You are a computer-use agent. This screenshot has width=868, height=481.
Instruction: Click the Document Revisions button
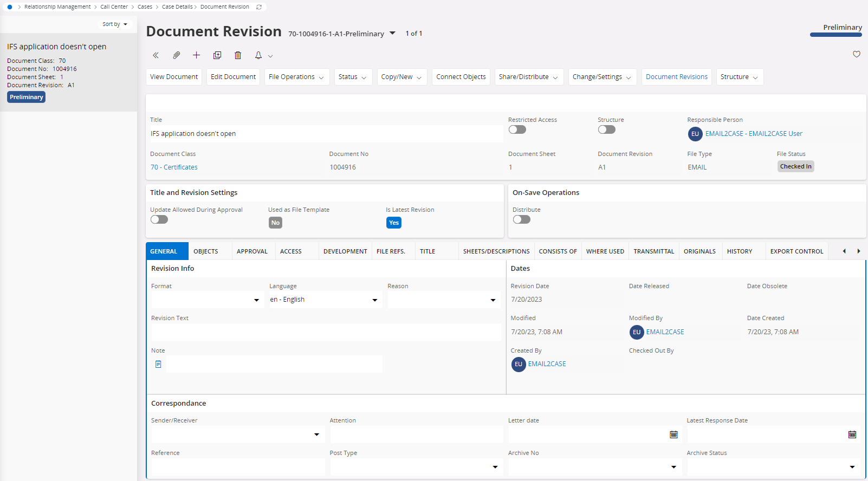(677, 77)
